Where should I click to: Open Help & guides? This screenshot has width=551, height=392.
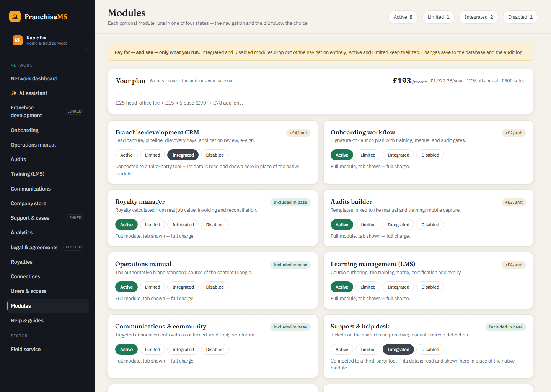pyautogui.click(x=47, y=320)
